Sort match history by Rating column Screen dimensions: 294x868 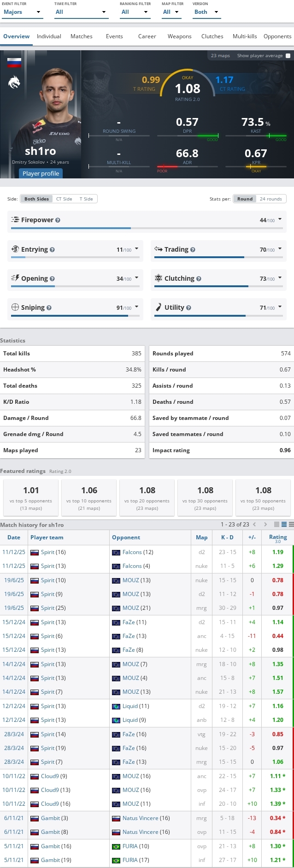(278, 537)
